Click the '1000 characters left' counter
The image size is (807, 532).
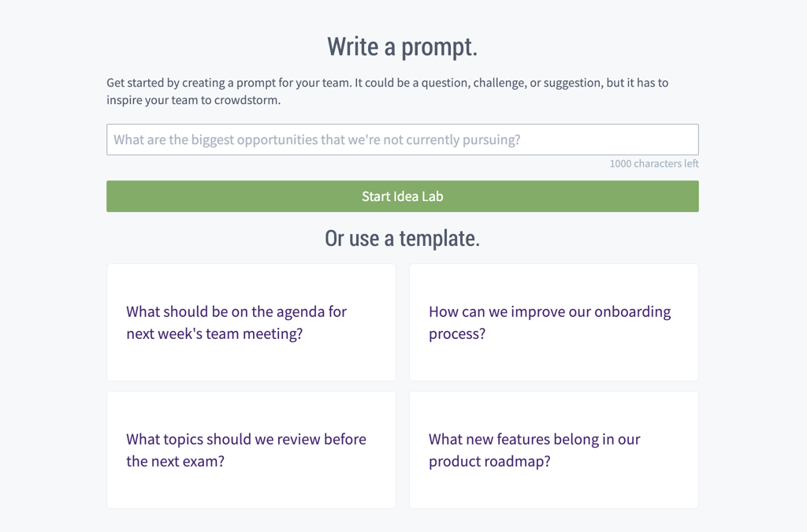pyautogui.click(x=654, y=164)
